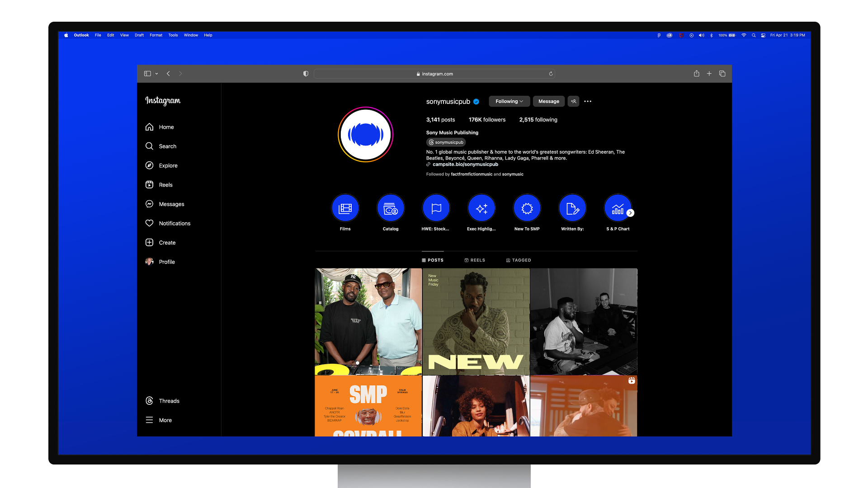Open Instagram Search
Viewport: 868px width, 488px height.
[161, 146]
